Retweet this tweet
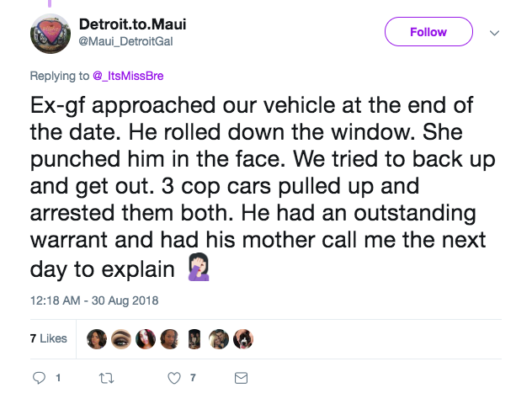Screen dimensions: 532x404 click(x=107, y=378)
